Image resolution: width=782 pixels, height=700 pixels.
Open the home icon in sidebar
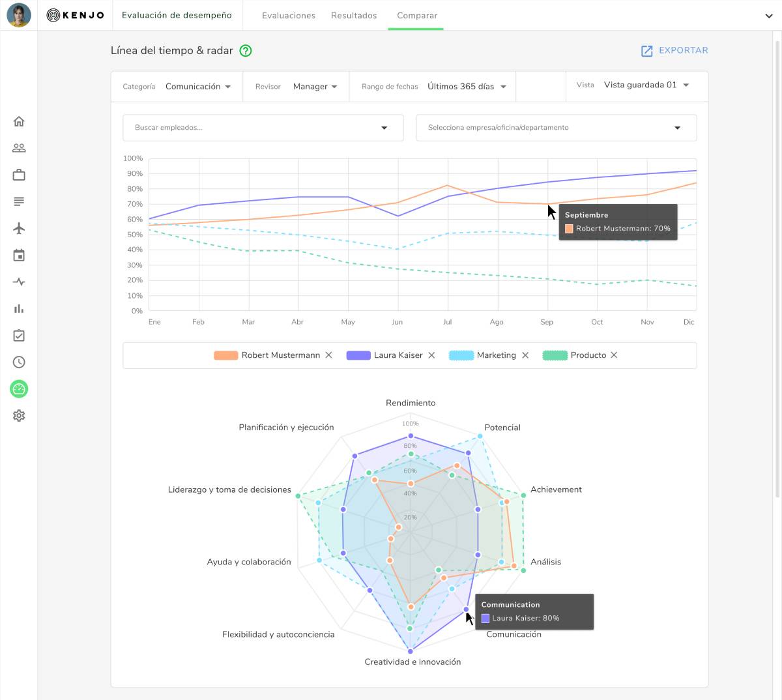click(x=19, y=121)
